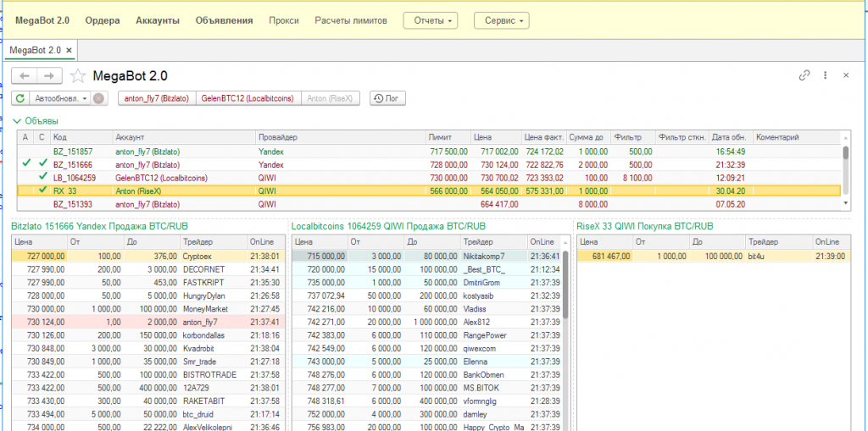Collapse the Объявы section
The height and width of the screenshot is (431, 868).
[36, 120]
